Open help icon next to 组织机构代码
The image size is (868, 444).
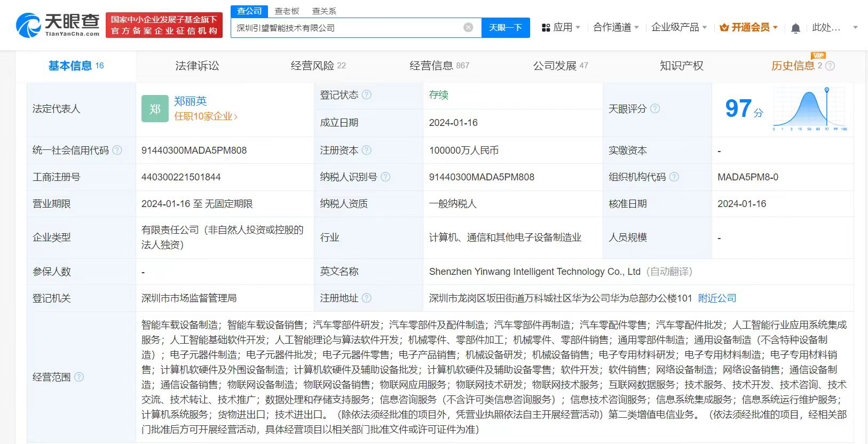click(674, 177)
